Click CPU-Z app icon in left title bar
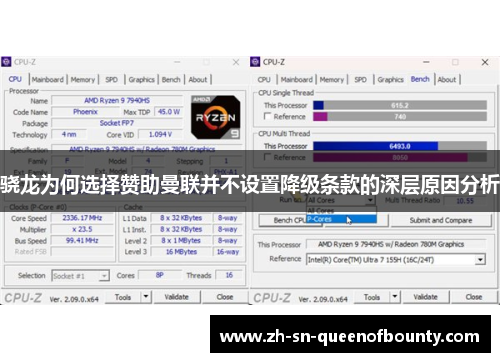Image resolution: width=500 pixels, height=362 pixels. pyautogui.click(x=6, y=62)
